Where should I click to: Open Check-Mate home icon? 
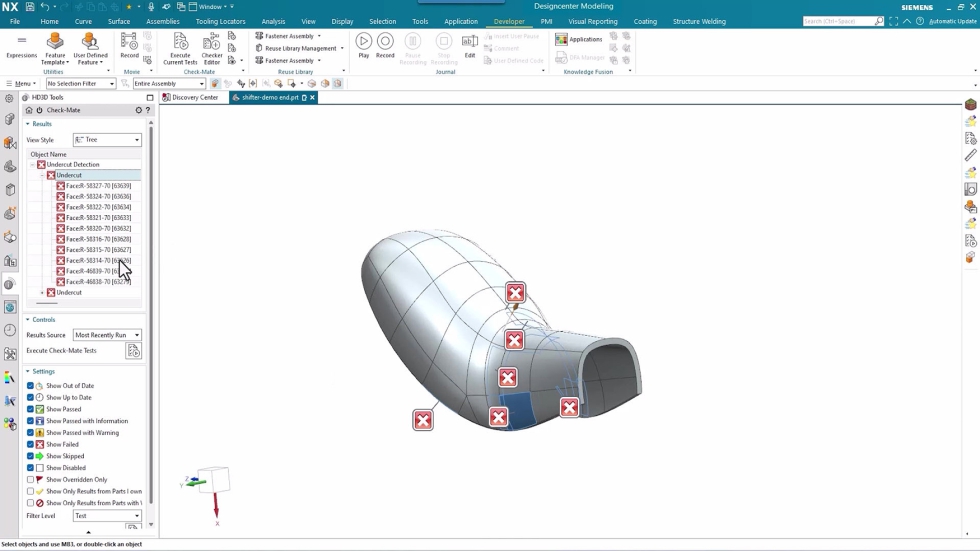coord(29,110)
